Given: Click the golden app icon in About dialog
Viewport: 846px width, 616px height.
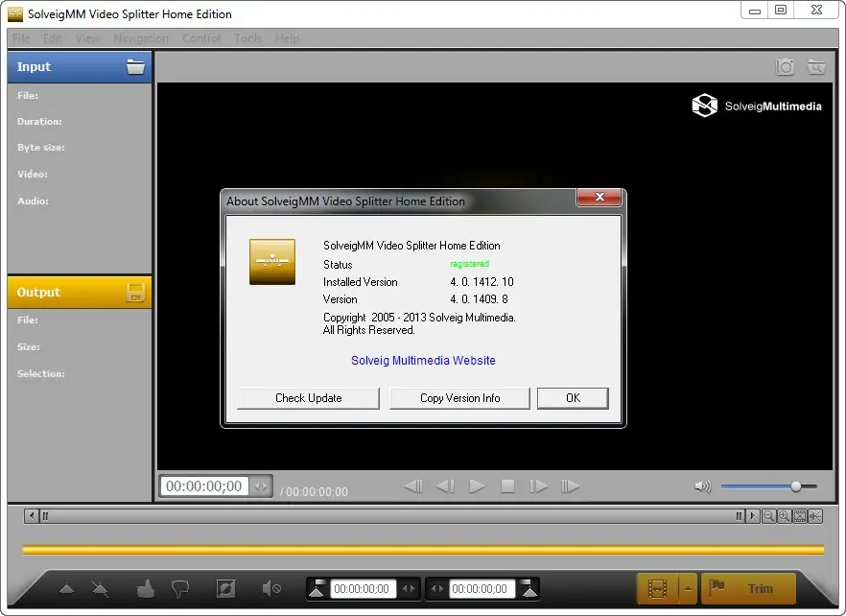Looking at the screenshot, I should [272, 262].
